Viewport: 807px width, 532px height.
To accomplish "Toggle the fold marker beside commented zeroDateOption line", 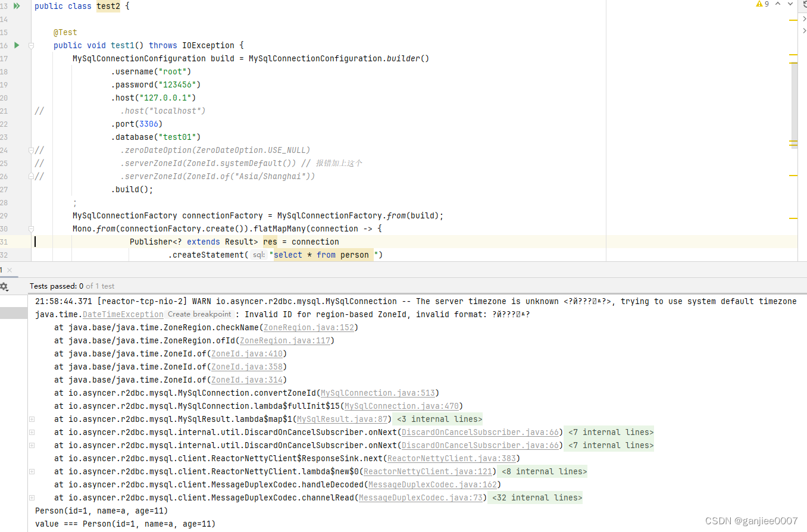I will (x=31, y=150).
